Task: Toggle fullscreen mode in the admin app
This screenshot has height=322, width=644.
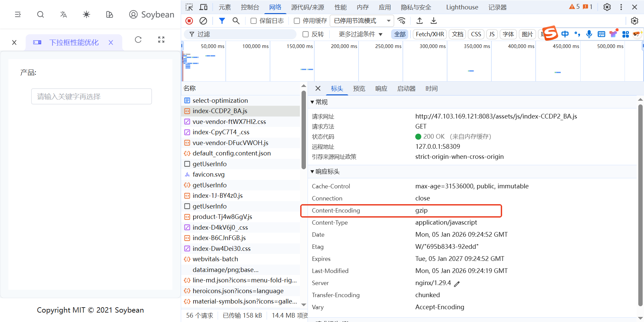Action: coord(161,40)
